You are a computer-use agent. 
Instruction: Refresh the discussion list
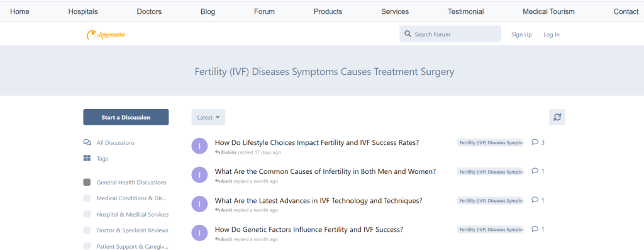tap(557, 117)
